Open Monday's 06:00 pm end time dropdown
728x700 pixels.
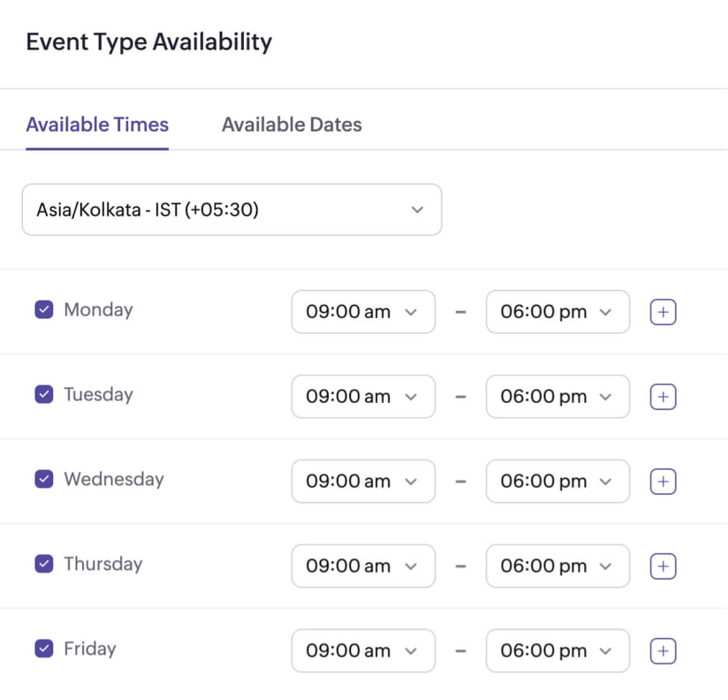558,312
